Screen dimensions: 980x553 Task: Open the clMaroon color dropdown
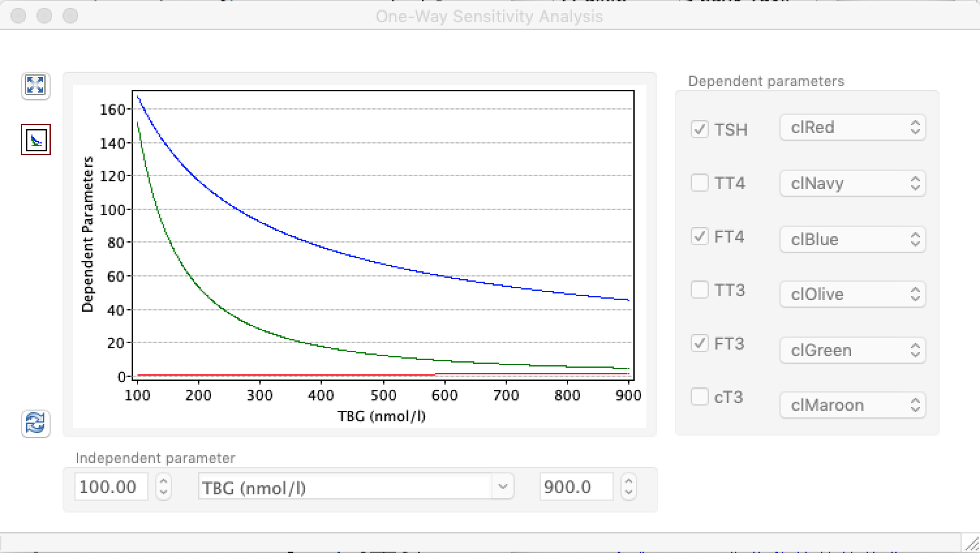pos(852,405)
